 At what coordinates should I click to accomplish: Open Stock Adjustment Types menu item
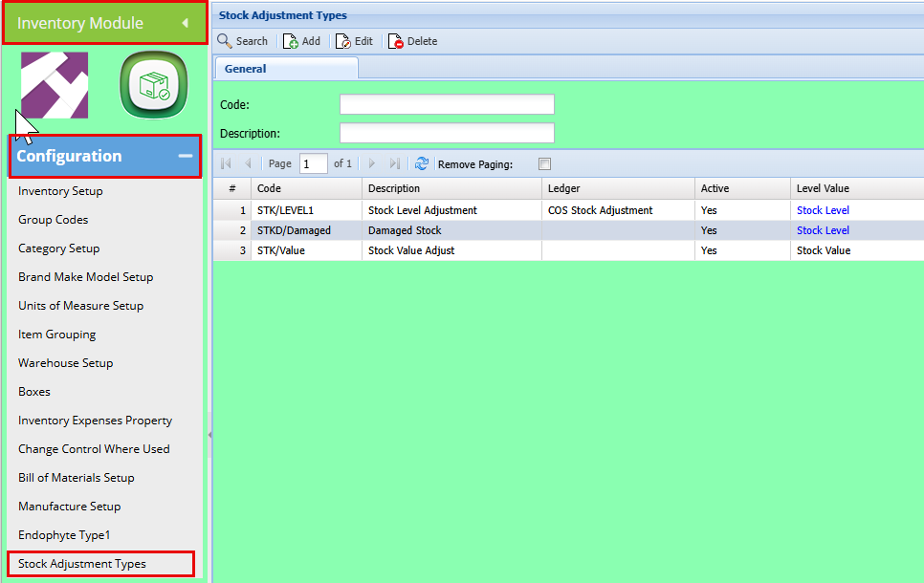tap(82, 564)
